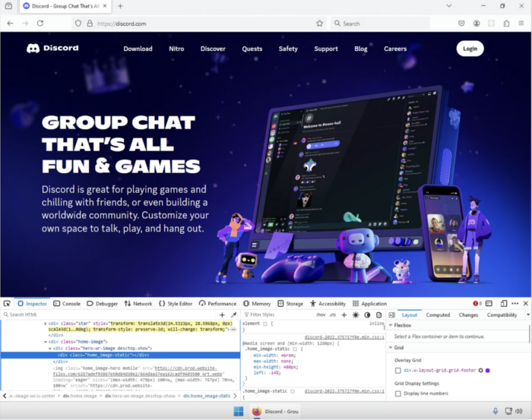
Task: Enable overlay grid for div.w-layout-grid.grid-footer
Action: tap(398, 371)
